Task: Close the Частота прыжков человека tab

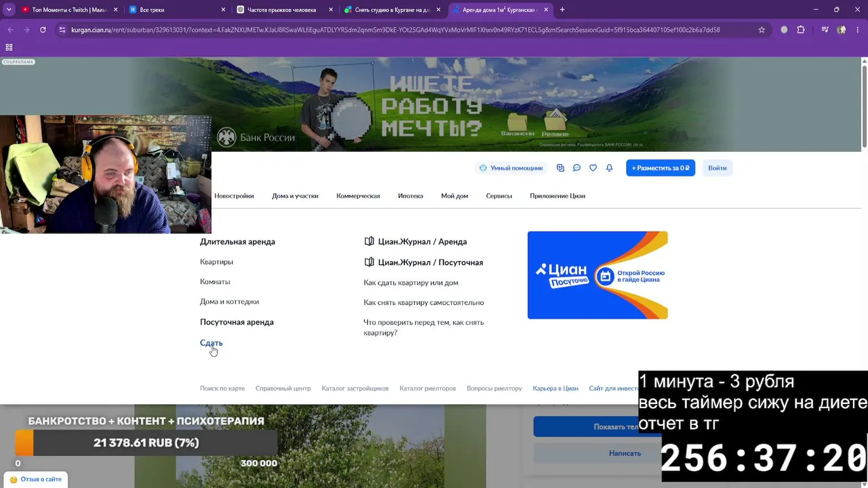Action: [331, 10]
